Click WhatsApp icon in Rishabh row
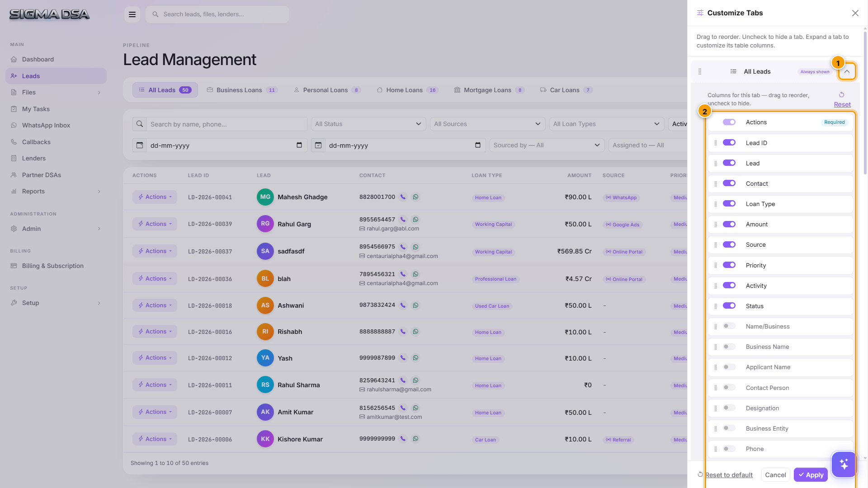The width and height of the screenshot is (868, 488). click(x=415, y=332)
